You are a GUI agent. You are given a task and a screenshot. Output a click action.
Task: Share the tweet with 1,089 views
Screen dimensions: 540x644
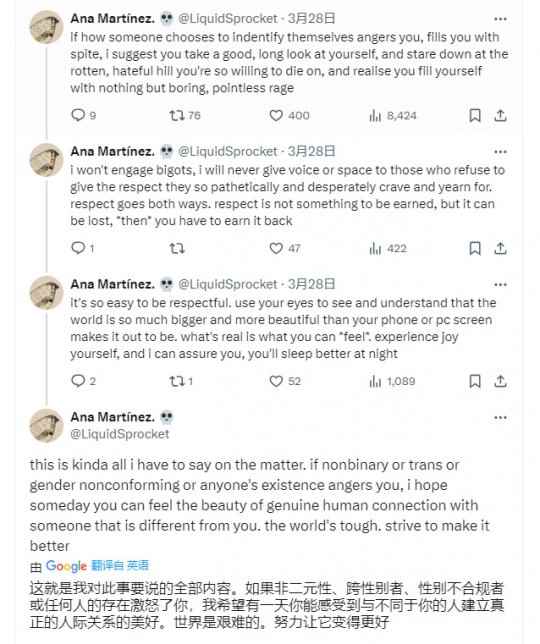[x=500, y=381]
